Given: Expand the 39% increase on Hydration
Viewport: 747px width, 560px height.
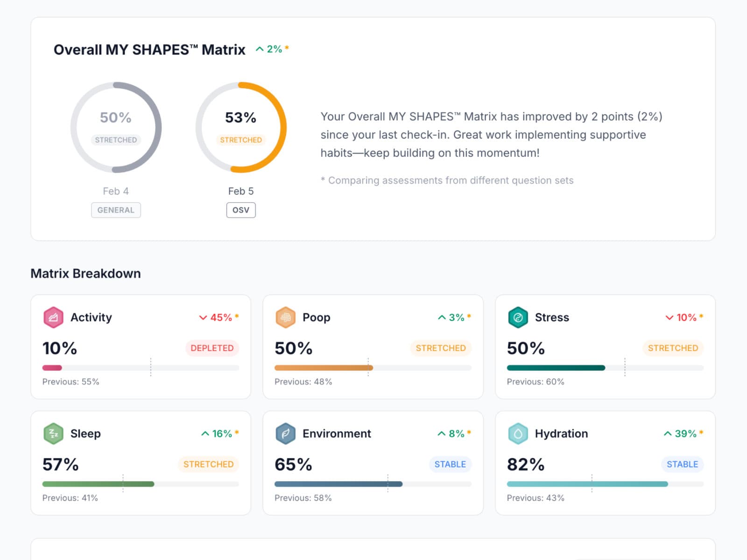Looking at the screenshot, I should (683, 434).
